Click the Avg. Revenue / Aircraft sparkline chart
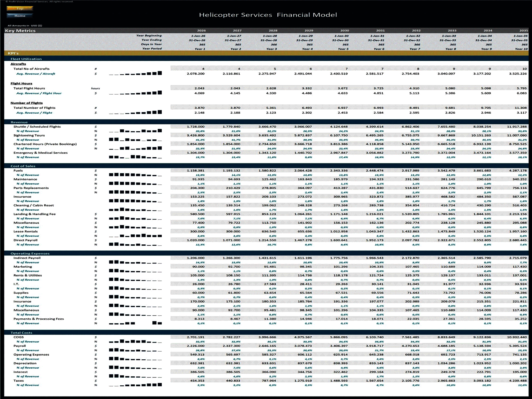Viewport: 532px width, 399px height. [135, 73]
